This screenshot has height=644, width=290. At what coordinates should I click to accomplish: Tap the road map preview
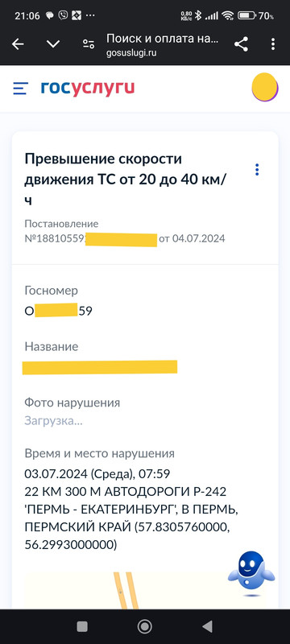[x=145, y=591]
